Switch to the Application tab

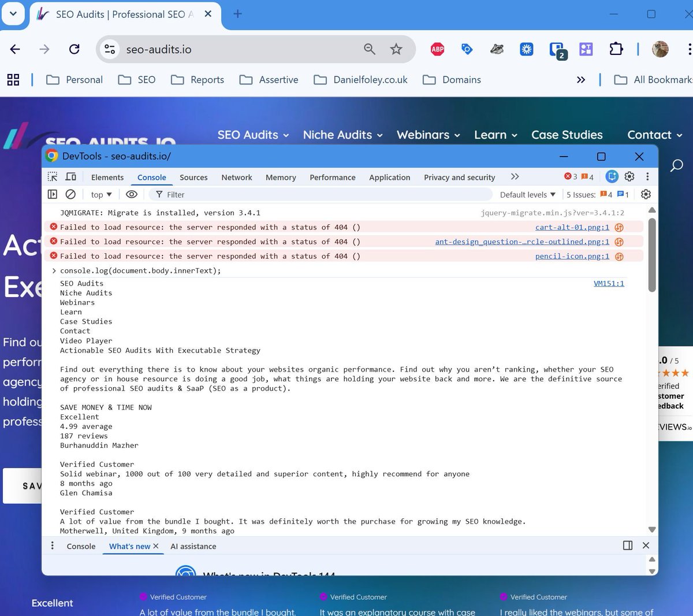pos(390,177)
